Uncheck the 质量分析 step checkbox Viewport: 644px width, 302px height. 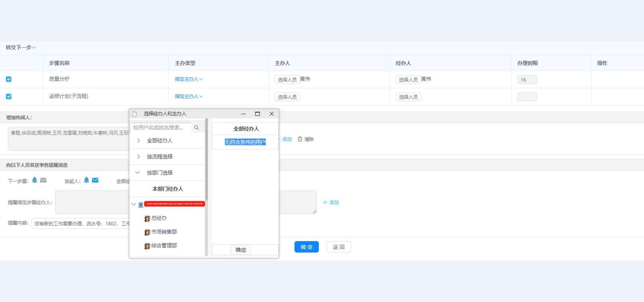click(9, 79)
